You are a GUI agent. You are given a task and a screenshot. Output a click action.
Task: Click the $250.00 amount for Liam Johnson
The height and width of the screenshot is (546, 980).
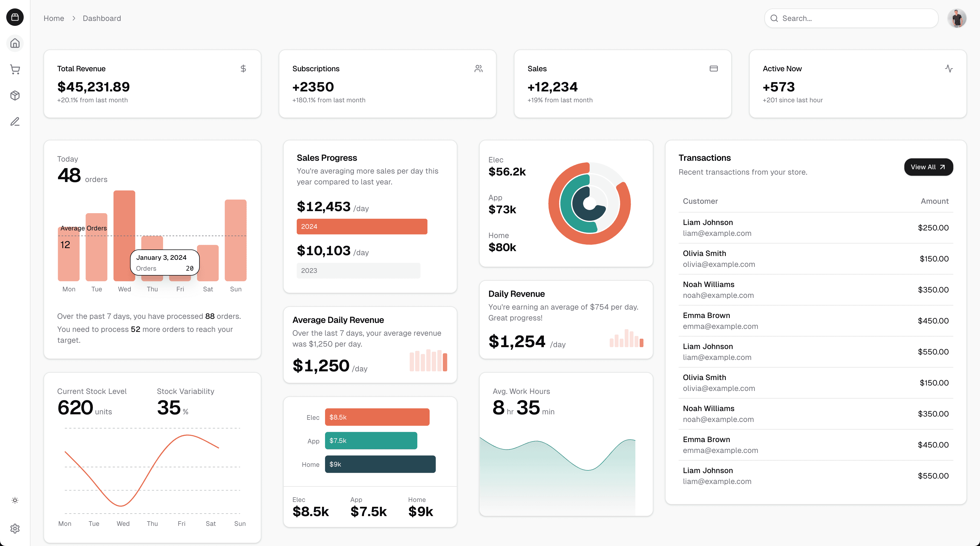pos(933,228)
